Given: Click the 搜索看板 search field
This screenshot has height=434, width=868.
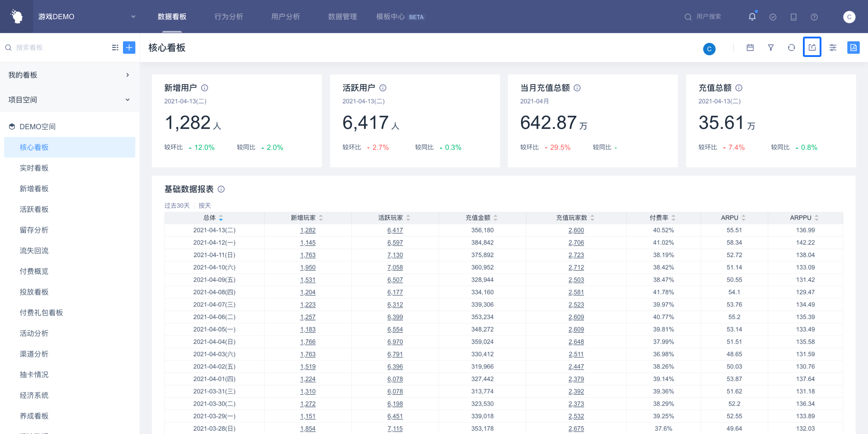Looking at the screenshot, I should pos(54,47).
